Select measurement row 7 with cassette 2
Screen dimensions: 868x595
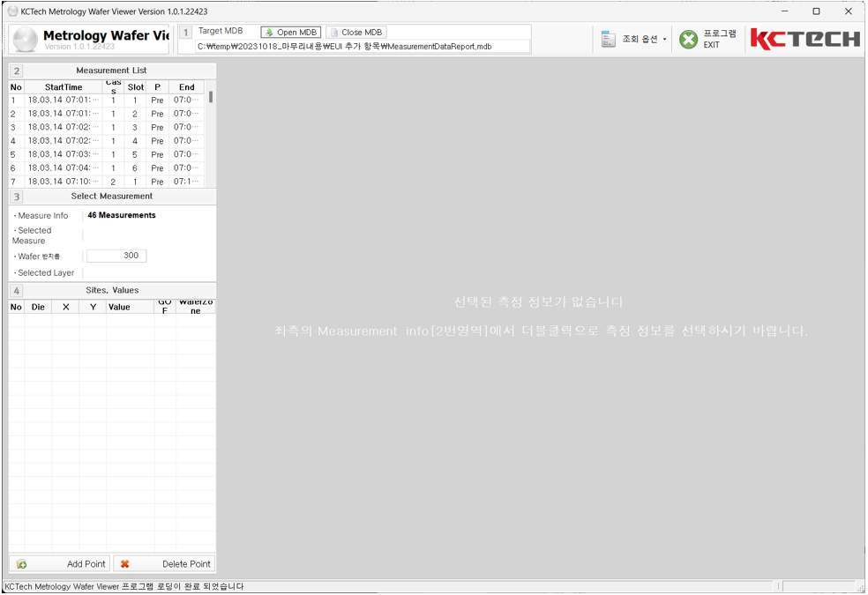62,182
